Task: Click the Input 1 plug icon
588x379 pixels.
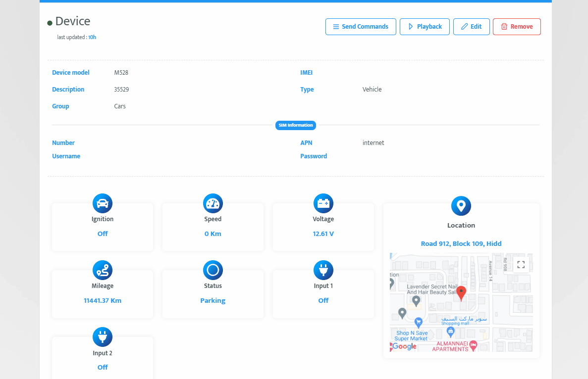Action: [x=323, y=270]
